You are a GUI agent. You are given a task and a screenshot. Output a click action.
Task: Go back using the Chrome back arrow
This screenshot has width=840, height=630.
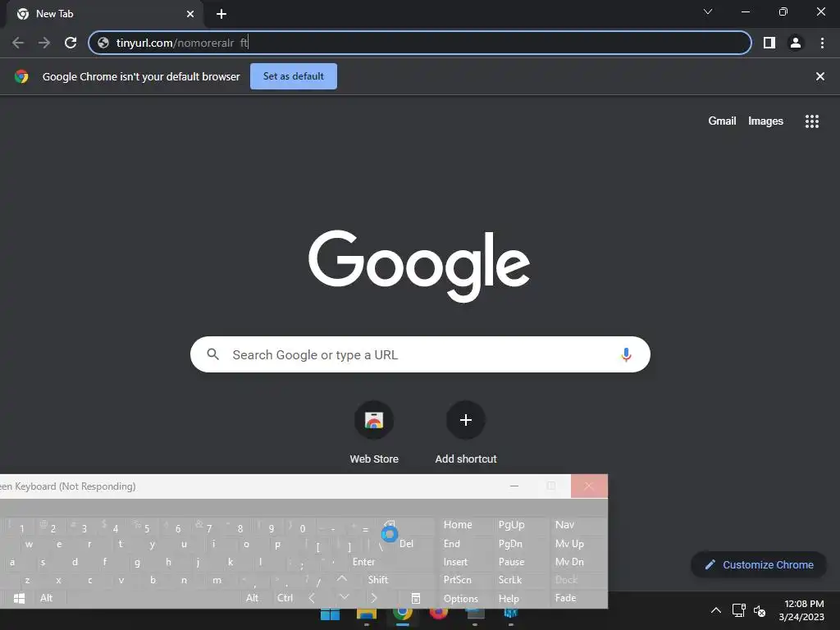point(18,43)
